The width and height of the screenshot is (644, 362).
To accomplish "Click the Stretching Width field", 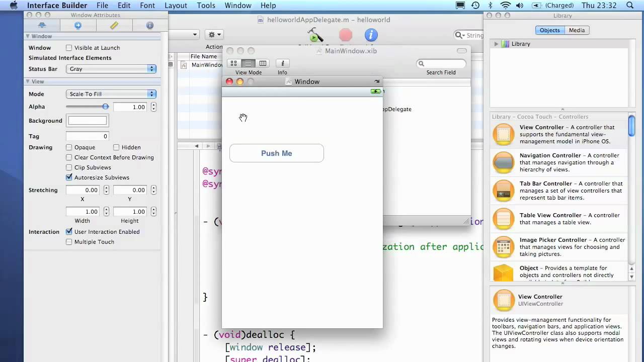I will (83, 212).
